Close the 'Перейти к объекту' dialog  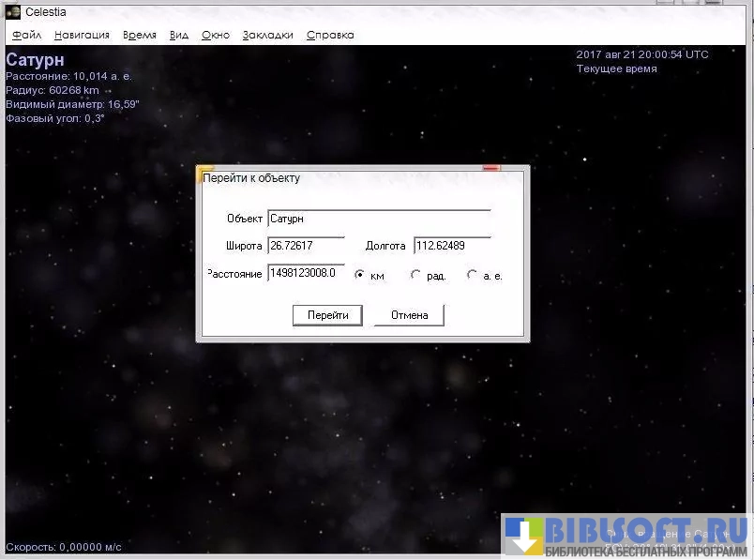tap(491, 170)
